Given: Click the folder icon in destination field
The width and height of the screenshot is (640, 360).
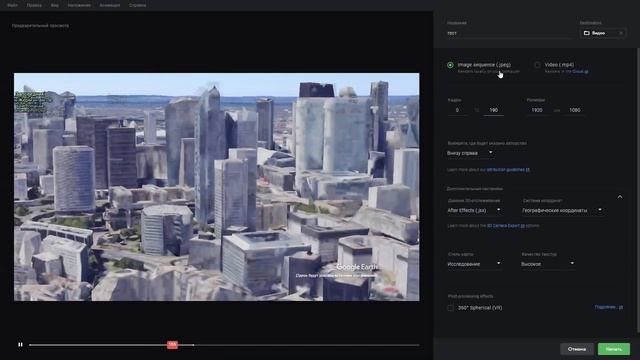Looking at the screenshot, I should point(587,33).
